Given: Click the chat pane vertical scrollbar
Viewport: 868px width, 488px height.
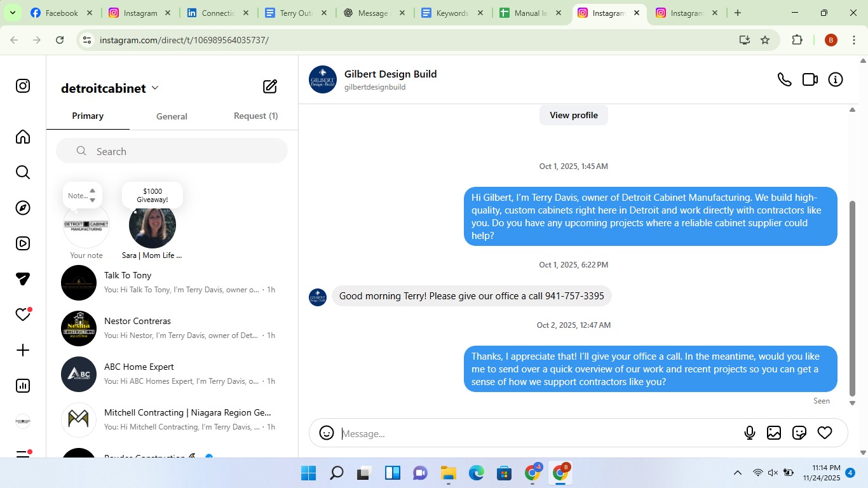Looking at the screenshot, I should [853, 297].
